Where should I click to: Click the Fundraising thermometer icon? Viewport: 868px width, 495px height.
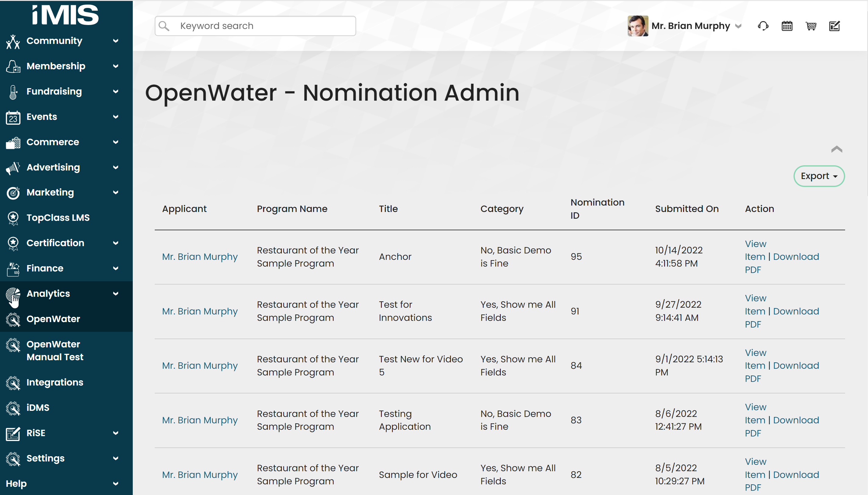pyautogui.click(x=13, y=92)
